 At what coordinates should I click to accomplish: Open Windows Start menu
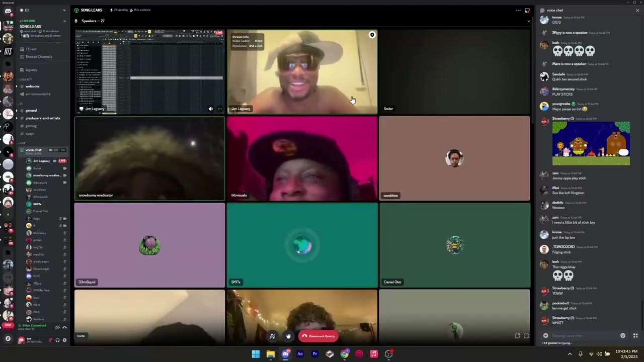tap(256, 354)
